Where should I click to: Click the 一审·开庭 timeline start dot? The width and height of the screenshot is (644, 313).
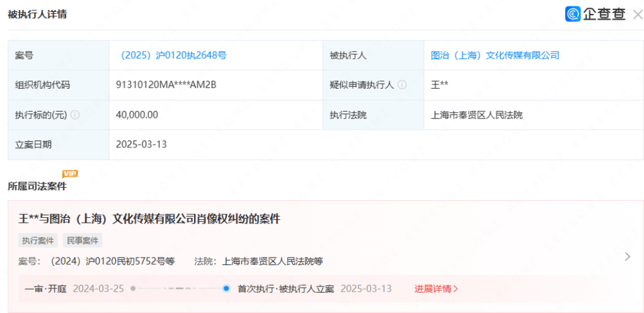pos(133,288)
